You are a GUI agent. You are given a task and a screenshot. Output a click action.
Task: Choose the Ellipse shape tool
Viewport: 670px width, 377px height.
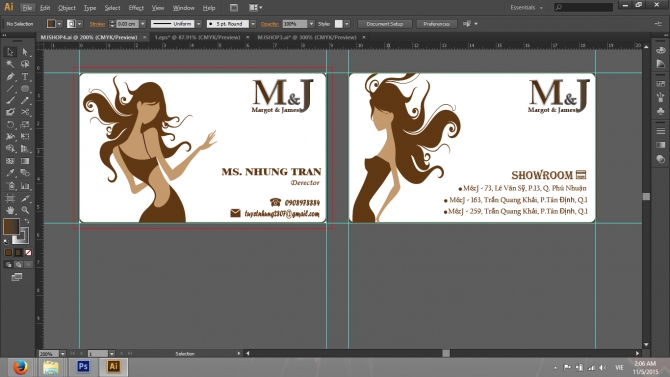point(25,88)
